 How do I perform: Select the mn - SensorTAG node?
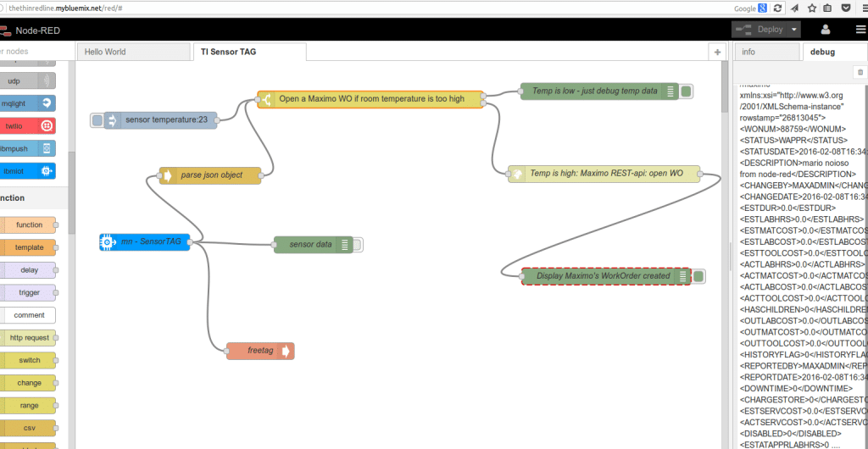click(x=145, y=242)
